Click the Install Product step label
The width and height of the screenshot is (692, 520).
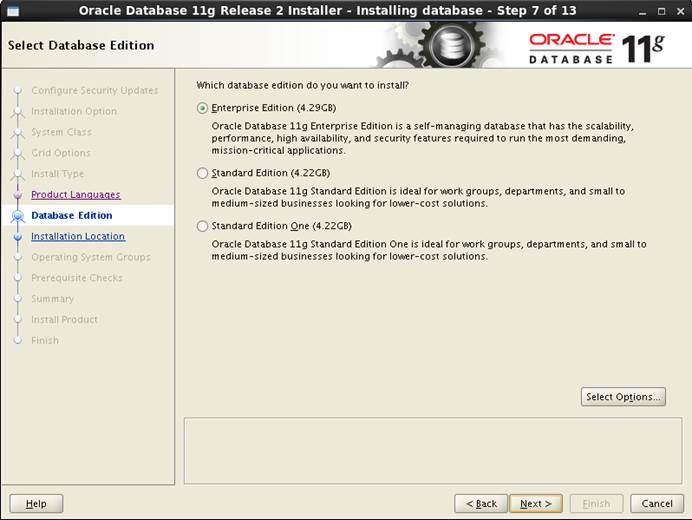[64, 320]
